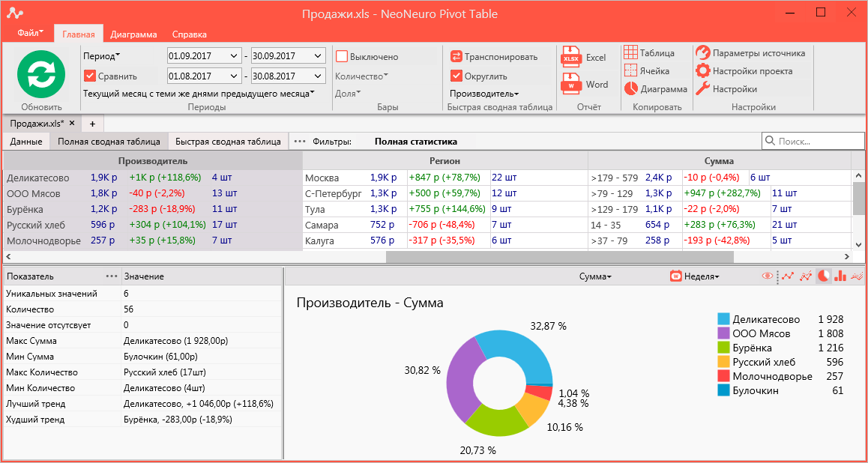Open the 01.09.2017 start date dropdown
This screenshot has width=868, height=463.
204,56
